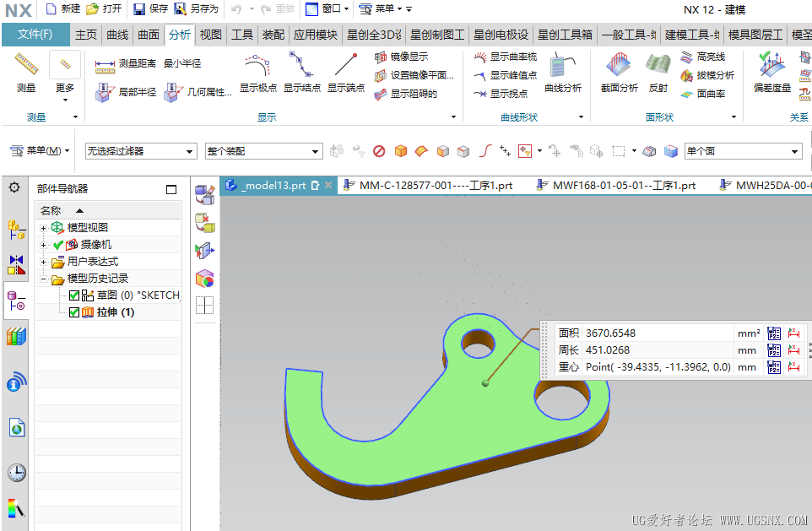Open the 文件(F) menu
The height and width of the screenshot is (531, 812).
(35, 35)
